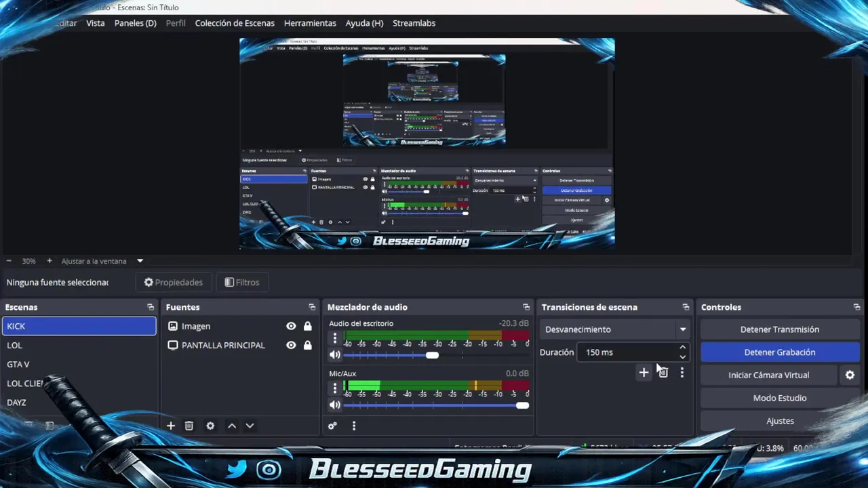This screenshot has height=488, width=868.
Task: Open the Propiedades button above the panels
Action: pos(174,282)
